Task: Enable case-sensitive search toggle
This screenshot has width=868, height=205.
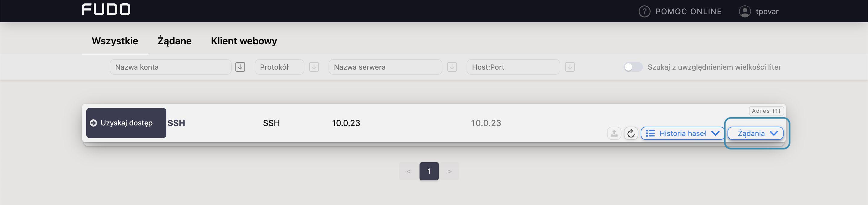Action: click(633, 67)
